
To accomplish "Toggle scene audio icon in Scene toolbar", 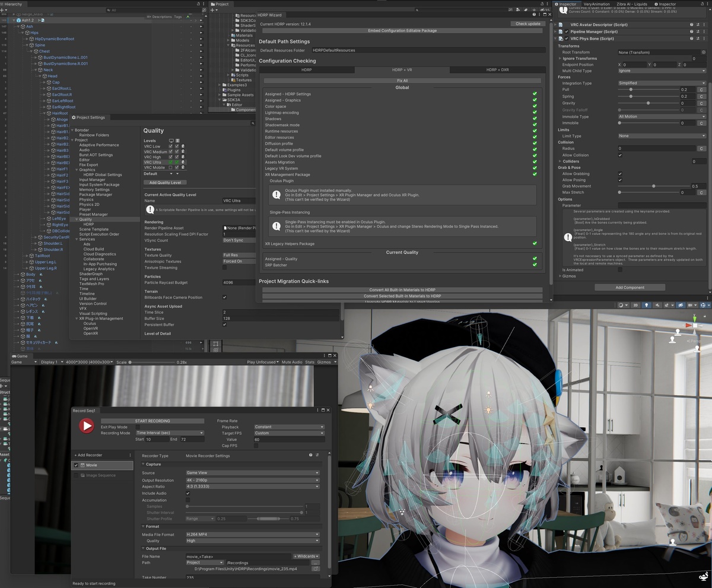I will point(656,305).
